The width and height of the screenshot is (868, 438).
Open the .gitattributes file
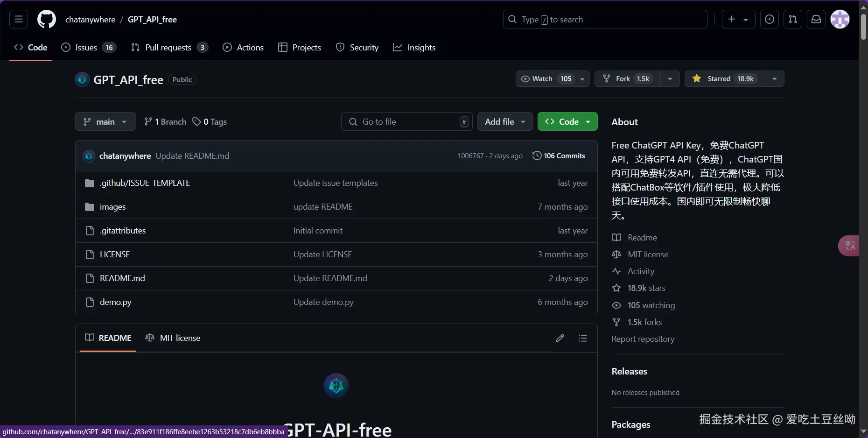click(x=123, y=231)
